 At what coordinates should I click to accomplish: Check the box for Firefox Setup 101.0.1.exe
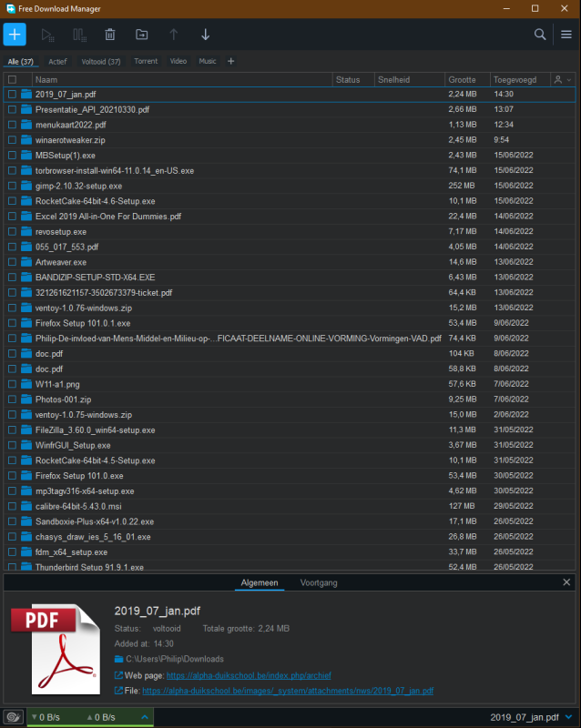coord(13,323)
